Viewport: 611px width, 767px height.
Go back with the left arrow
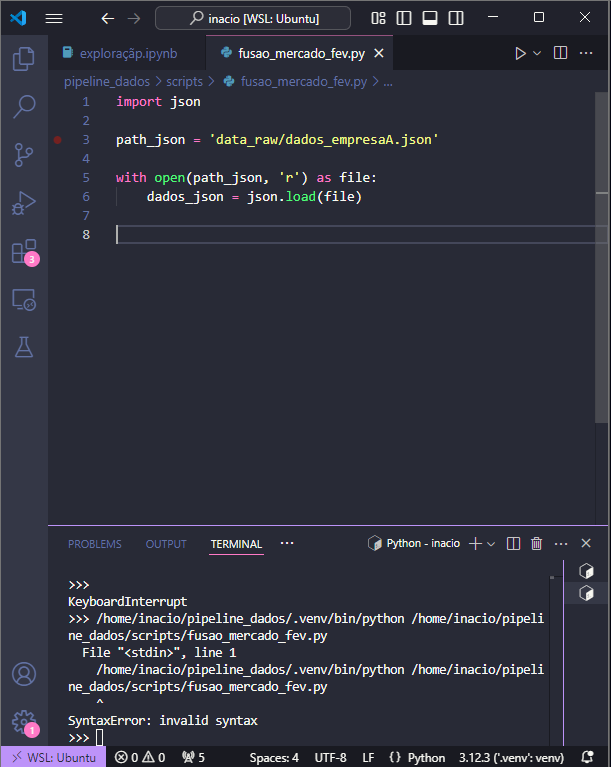point(108,19)
